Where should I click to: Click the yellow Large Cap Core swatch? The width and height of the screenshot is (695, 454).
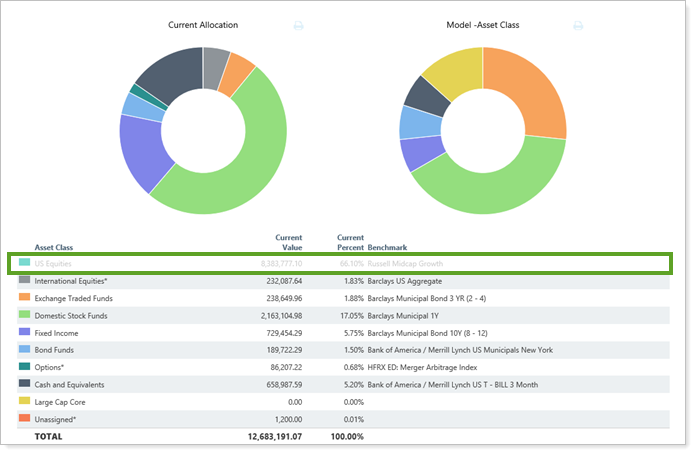click(24, 401)
